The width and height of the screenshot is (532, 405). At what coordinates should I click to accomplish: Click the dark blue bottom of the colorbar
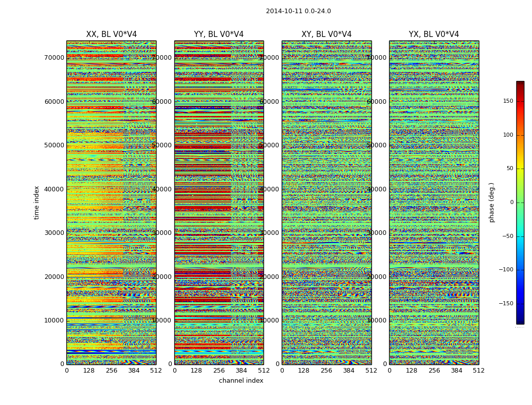click(x=520, y=320)
